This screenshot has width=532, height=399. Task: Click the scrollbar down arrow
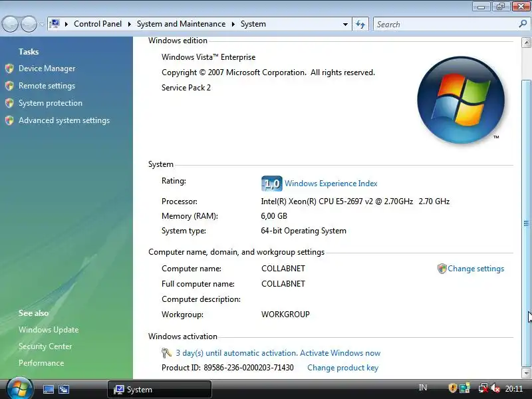tap(526, 373)
